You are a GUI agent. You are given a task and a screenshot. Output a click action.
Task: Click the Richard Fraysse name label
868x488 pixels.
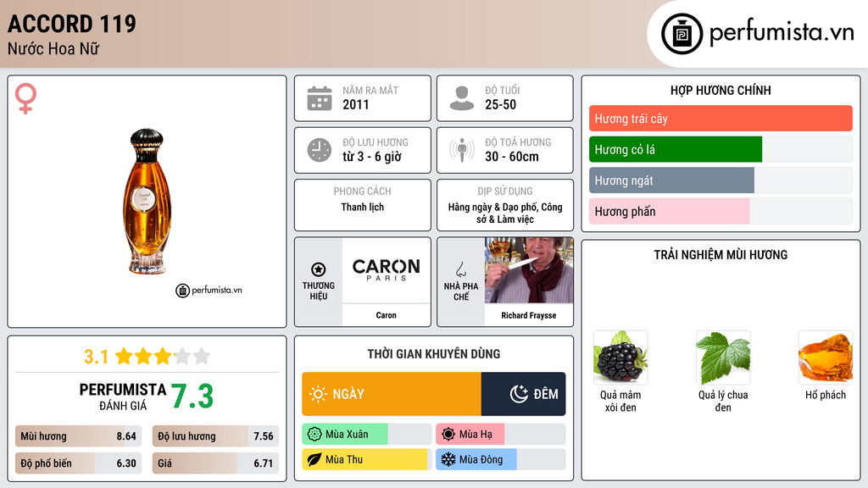point(529,315)
